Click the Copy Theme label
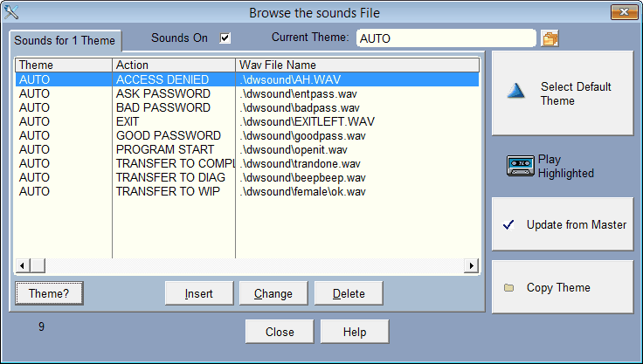 click(x=558, y=288)
